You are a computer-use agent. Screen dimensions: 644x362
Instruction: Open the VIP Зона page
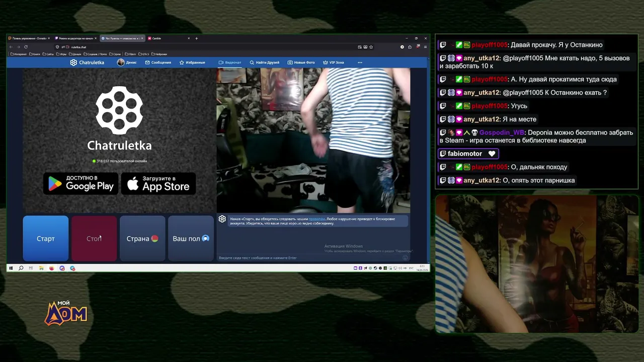tap(334, 62)
